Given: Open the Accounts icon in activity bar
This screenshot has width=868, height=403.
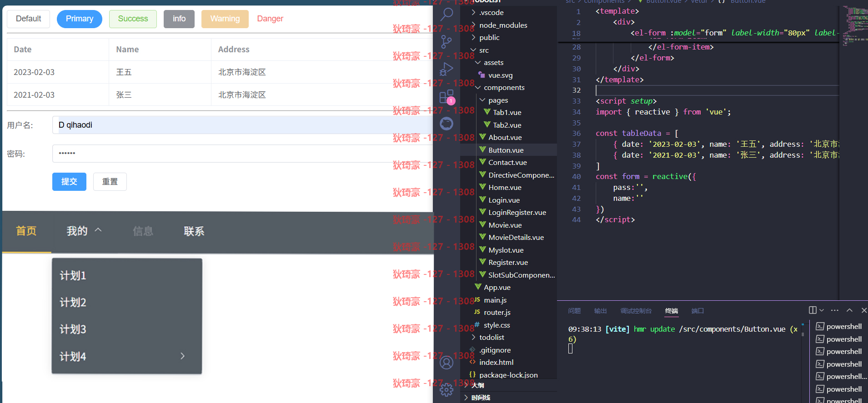Looking at the screenshot, I should tap(447, 362).
